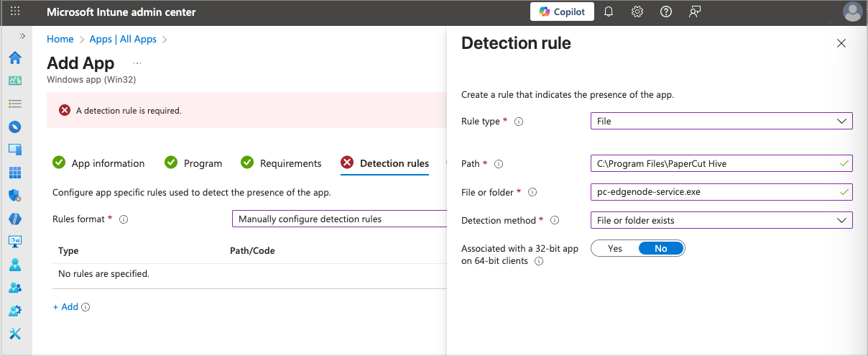
Task: Close the Detection rule panel
Action: coord(841,43)
